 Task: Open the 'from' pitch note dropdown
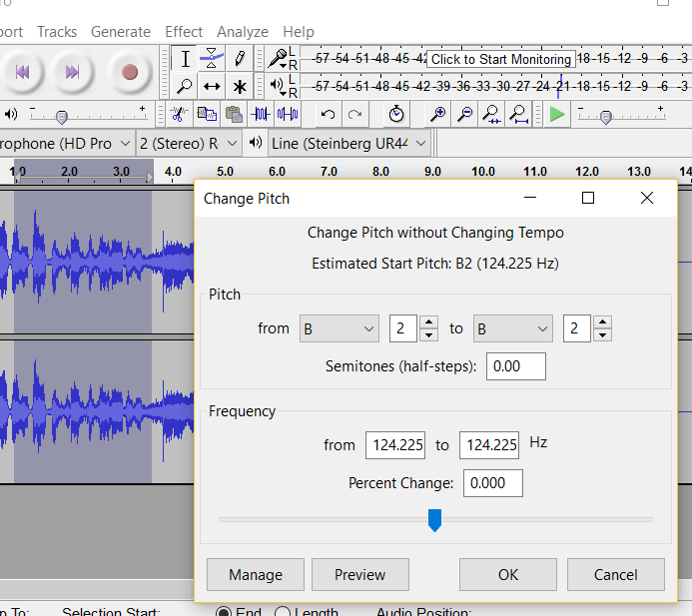(x=339, y=328)
